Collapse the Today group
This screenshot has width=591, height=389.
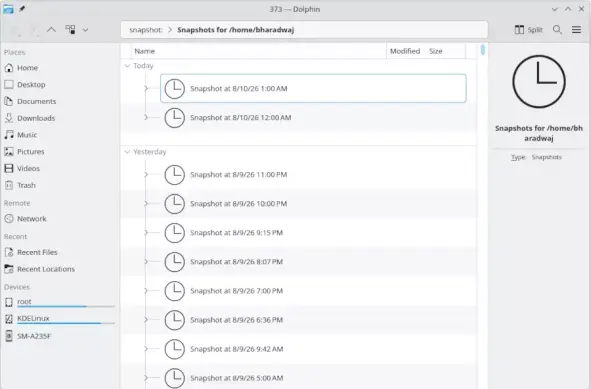127,66
